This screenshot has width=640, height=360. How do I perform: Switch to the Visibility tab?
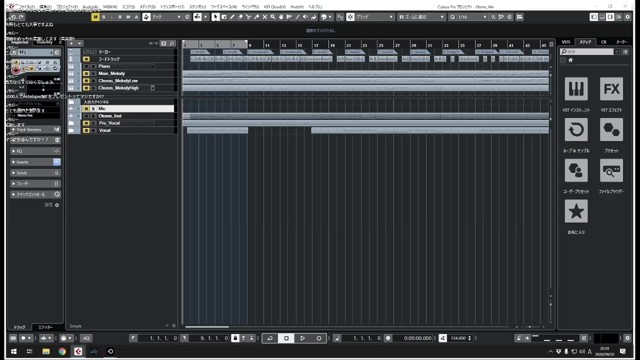(x=45, y=42)
